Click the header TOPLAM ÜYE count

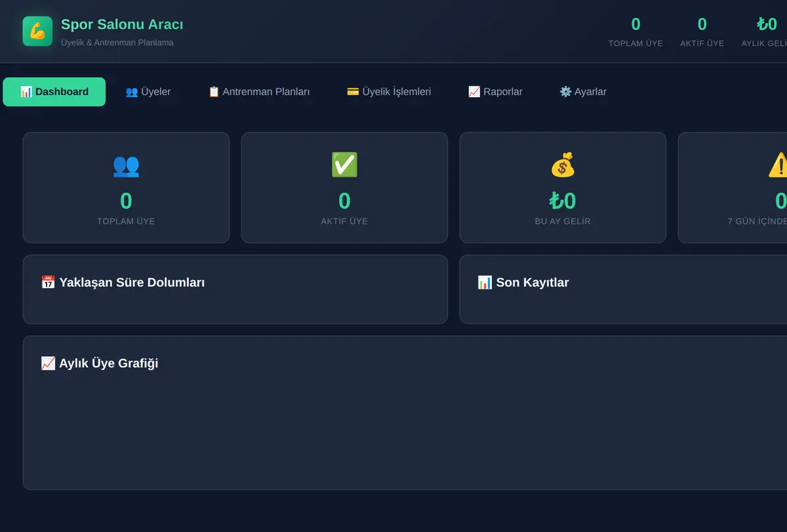[x=636, y=24]
